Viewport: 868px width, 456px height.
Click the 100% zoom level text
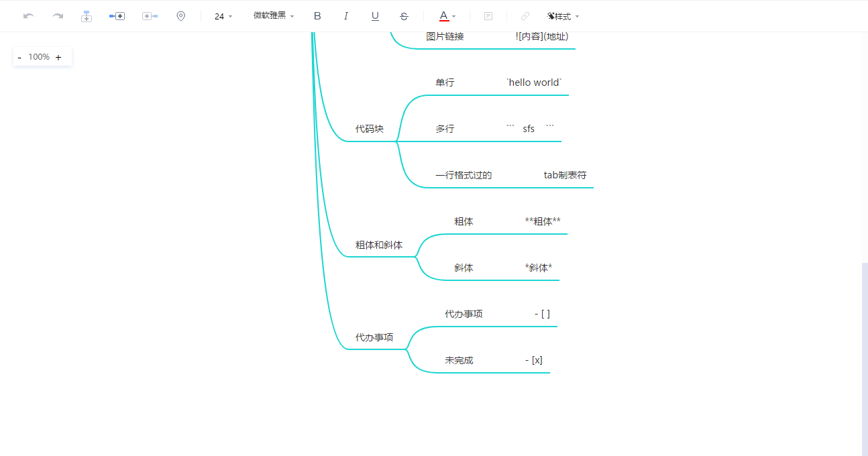pos(39,57)
